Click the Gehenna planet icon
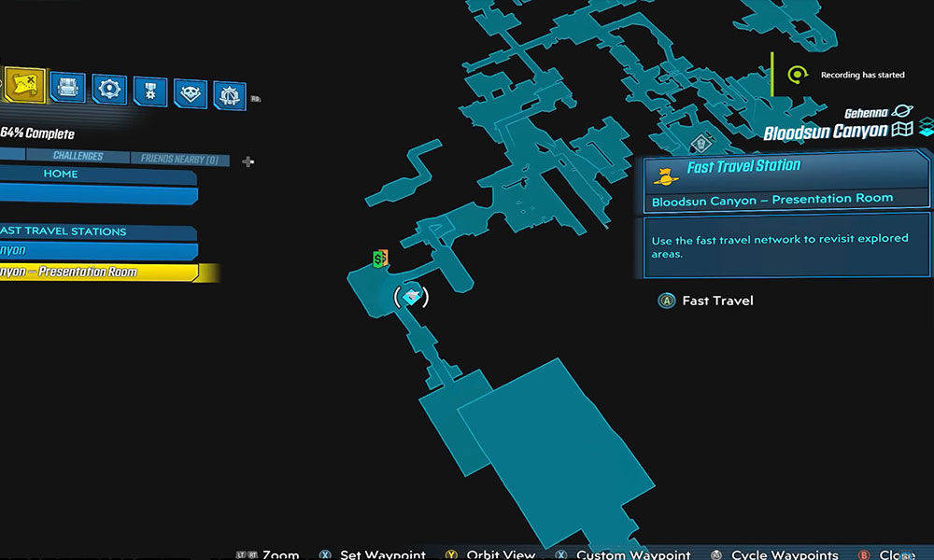Viewport: 934px width, 560px height. click(x=902, y=111)
